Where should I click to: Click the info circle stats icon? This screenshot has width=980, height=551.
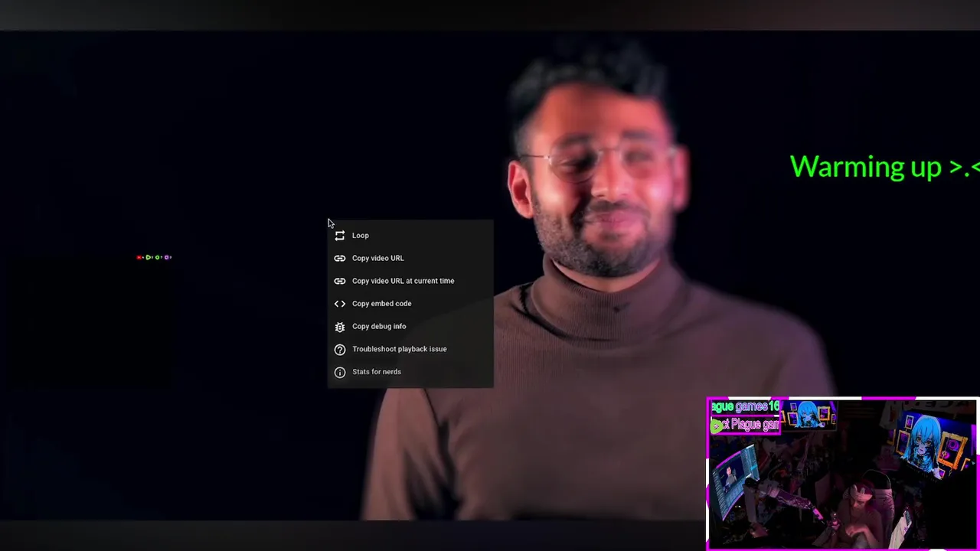340,372
